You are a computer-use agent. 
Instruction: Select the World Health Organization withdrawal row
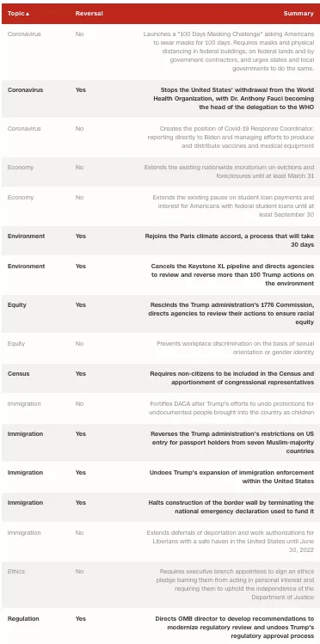pyautogui.click(x=160, y=99)
